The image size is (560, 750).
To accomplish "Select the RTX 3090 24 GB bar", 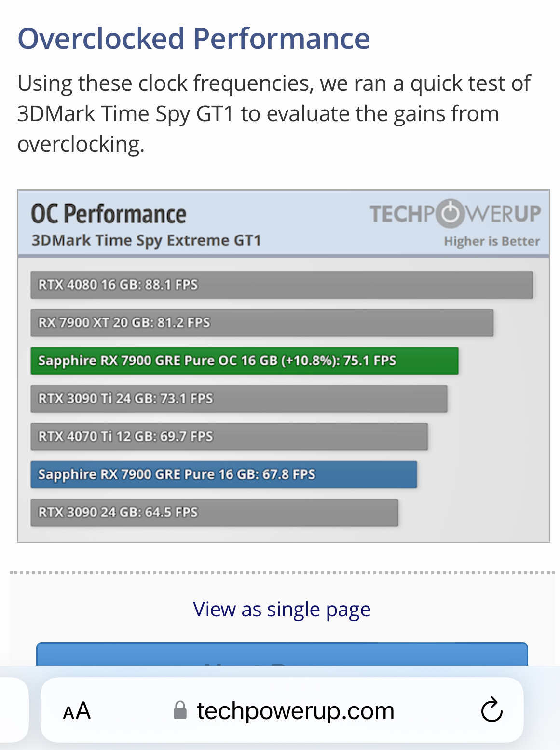I will tap(214, 513).
